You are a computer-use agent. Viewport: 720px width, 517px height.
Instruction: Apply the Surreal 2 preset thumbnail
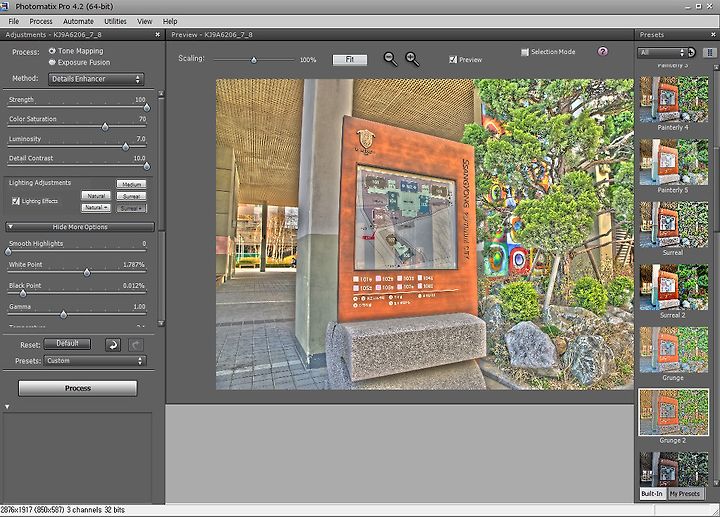click(674, 287)
